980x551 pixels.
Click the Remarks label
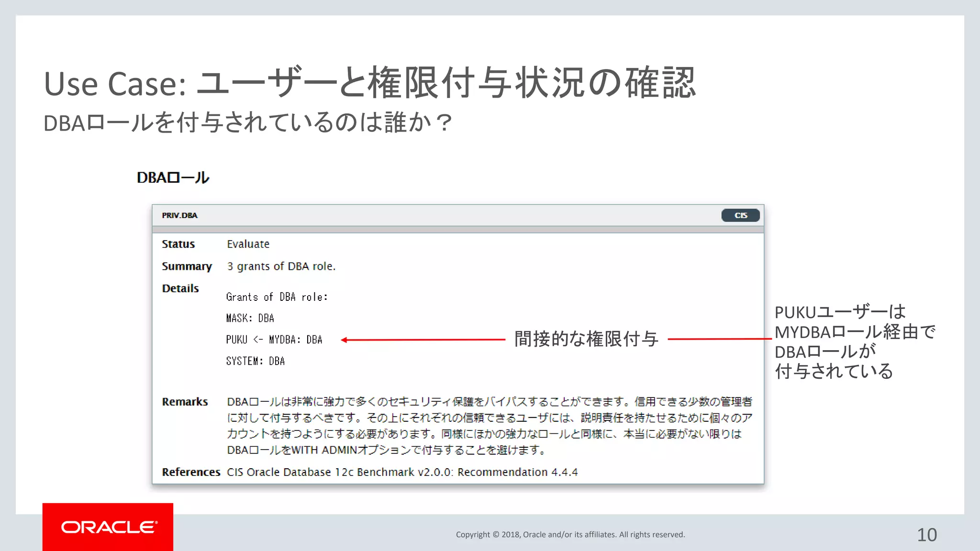[x=185, y=402]
